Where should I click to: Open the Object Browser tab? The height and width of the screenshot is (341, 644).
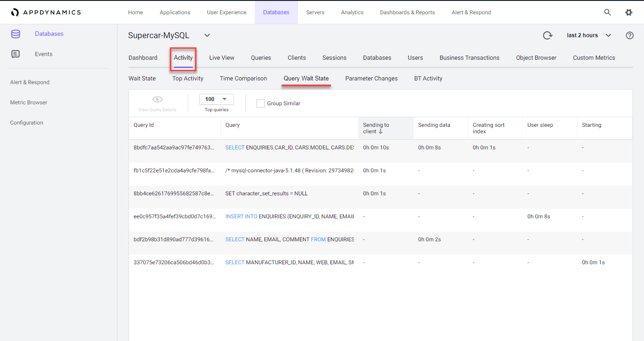[536, 58]
